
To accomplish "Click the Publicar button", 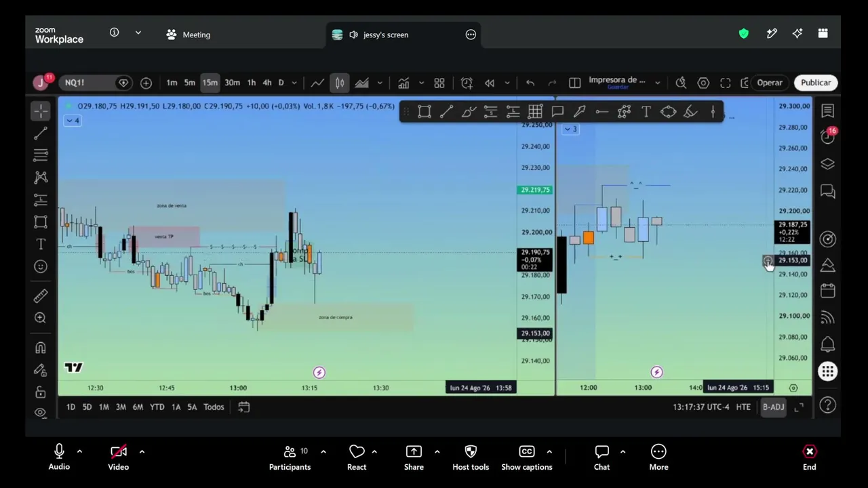I will (x=816, y=83).
